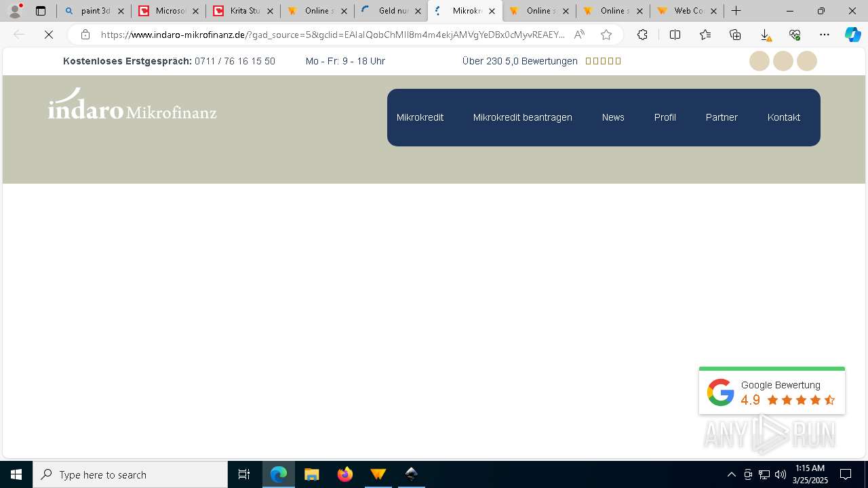Image resolution: width=868 pixels, height=488 pixels.
Task: Switch to the Web Co tab
Action: [x=687, y=11]
